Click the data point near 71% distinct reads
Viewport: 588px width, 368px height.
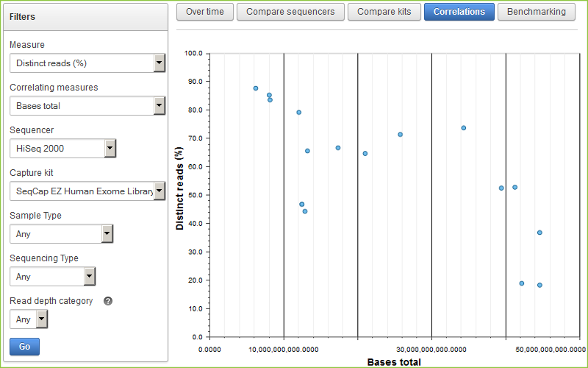400,135
